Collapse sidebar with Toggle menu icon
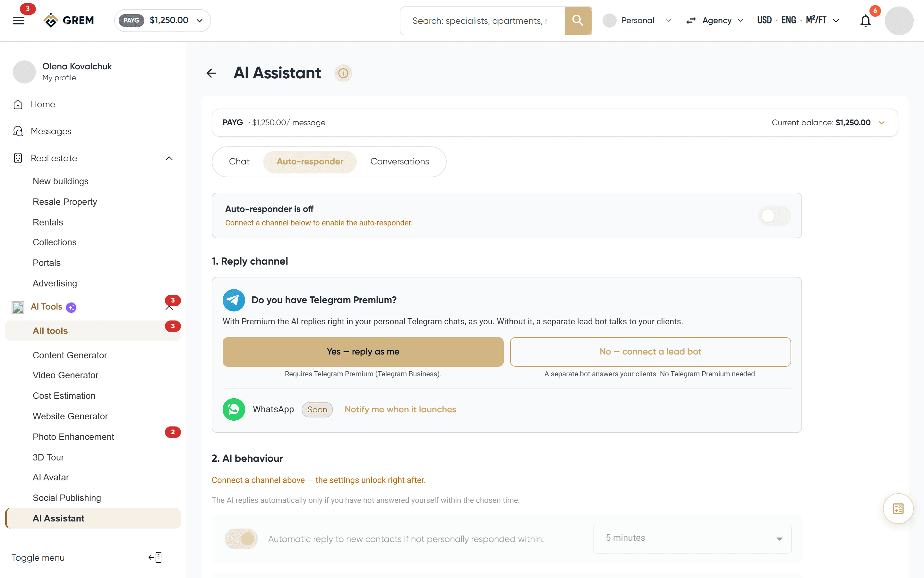 pos(155,557)
